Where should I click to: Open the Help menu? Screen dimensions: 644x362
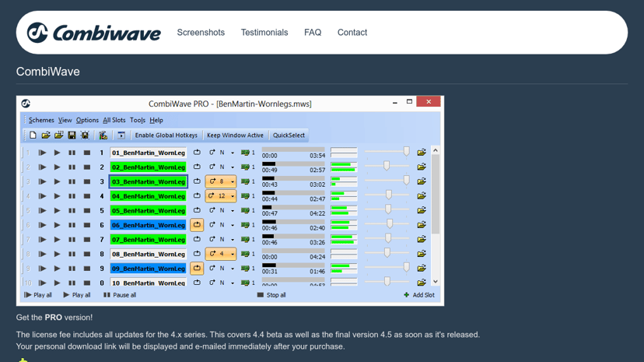[x=156, y=121]
